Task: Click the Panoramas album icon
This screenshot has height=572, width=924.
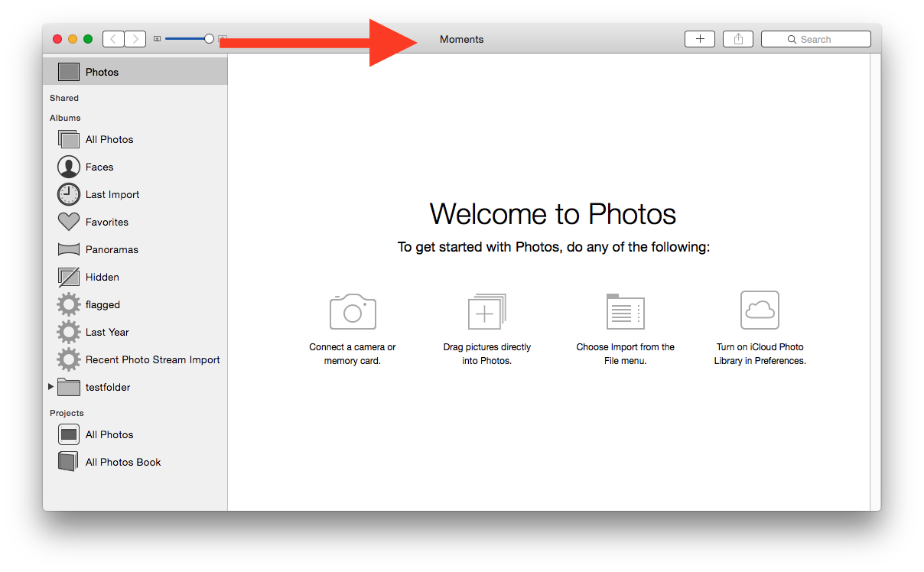Action: click(x=69, y=249)
